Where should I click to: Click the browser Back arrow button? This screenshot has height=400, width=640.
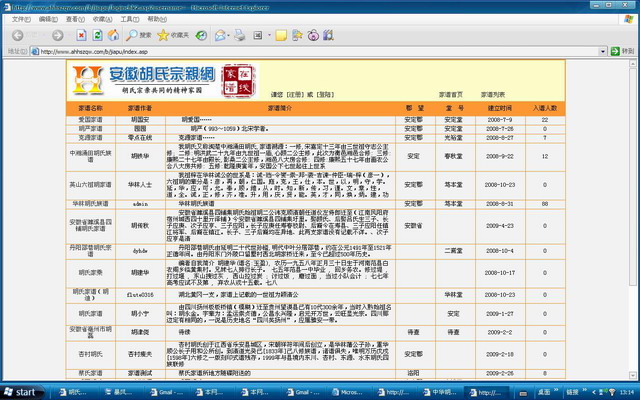(x=17, y=36)
